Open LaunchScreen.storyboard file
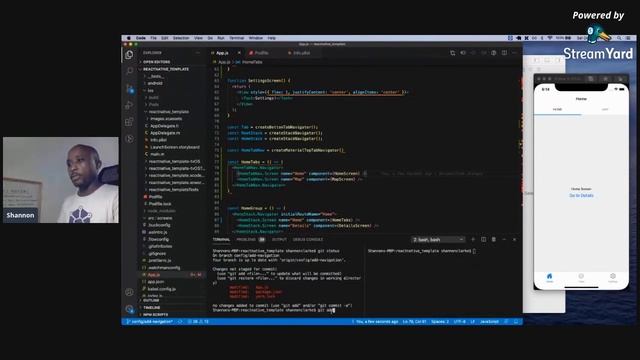 pos(175,147)
